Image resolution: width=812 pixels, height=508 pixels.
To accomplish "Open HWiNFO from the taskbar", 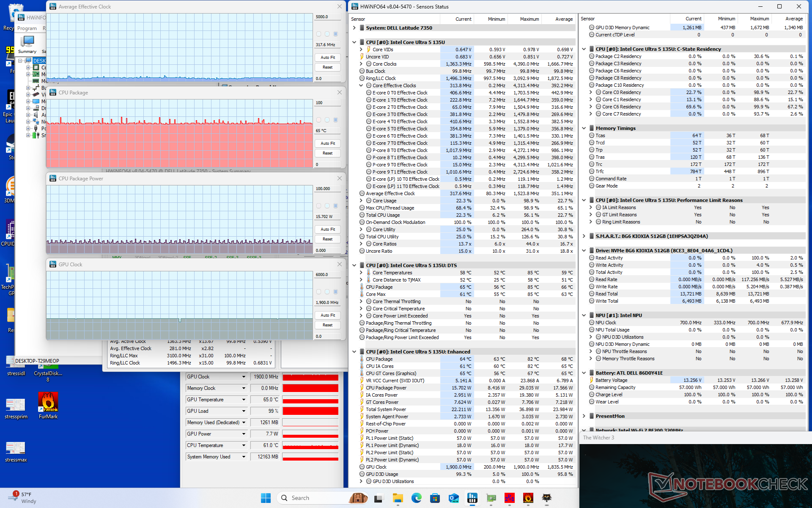I will (472, 498).
